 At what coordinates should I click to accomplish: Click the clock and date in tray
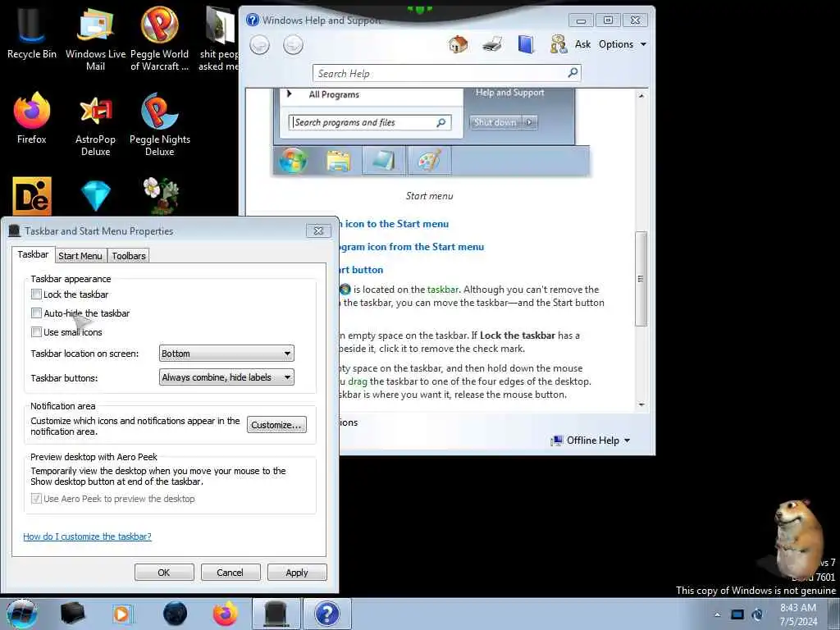[x=798, y=614]
